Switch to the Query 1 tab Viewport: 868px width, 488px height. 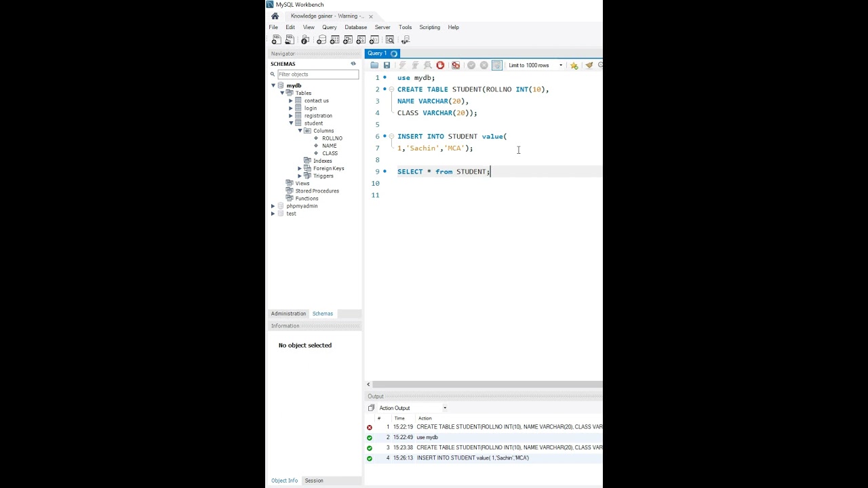click(382, 54)
